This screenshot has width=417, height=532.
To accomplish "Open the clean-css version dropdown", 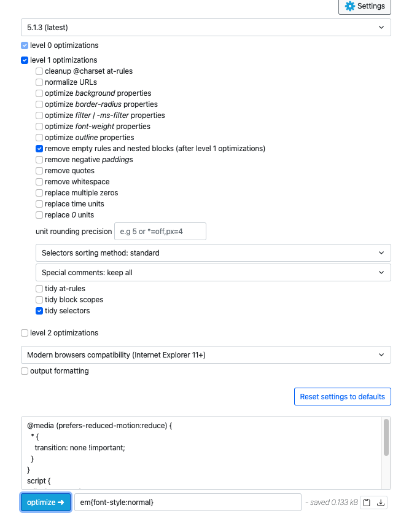I will pos(207,27).
